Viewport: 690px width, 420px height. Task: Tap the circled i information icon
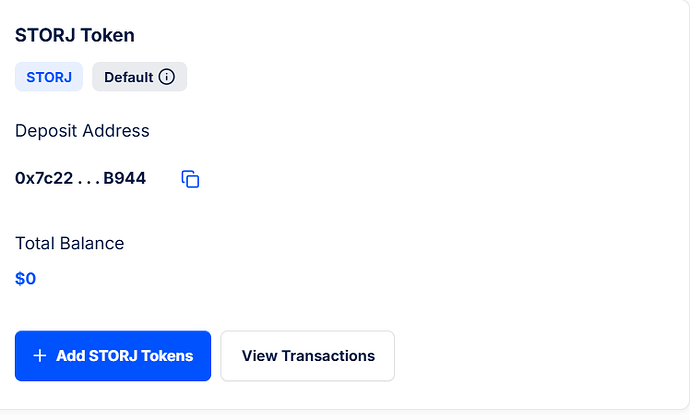(167, 77)
